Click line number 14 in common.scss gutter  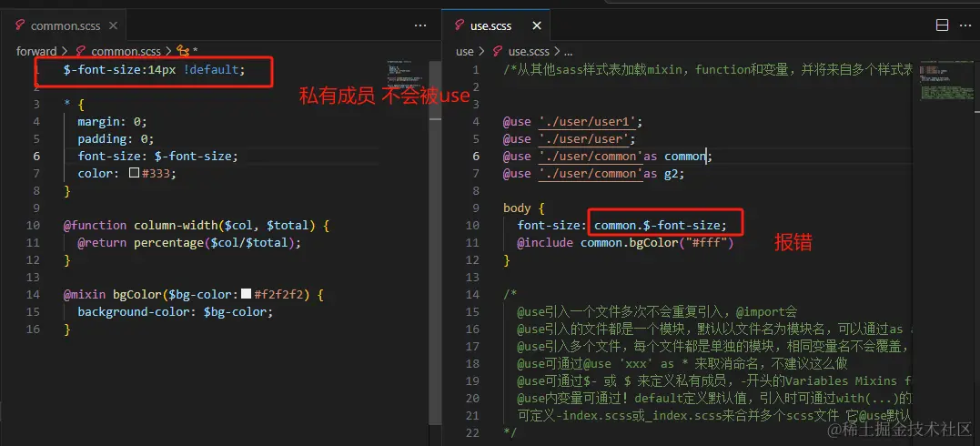tap(33, 294)
